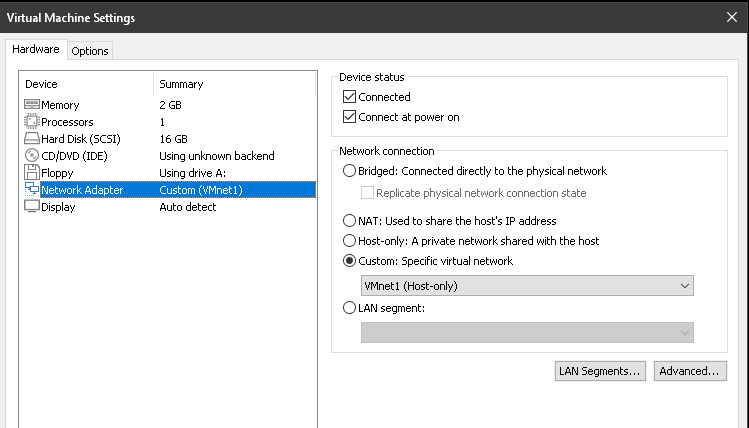Select the Memory device icon
749x428 pixels.
click(32, 105)
